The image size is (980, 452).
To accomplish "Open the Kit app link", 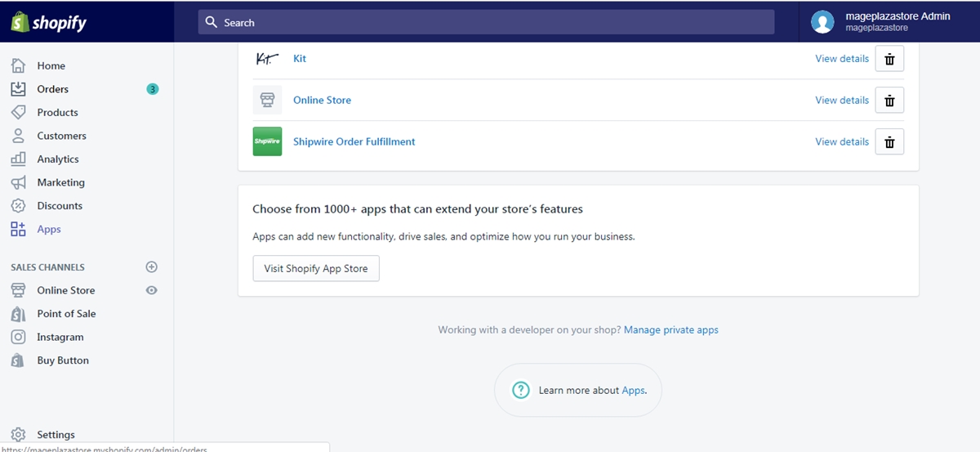I will [300, 59].
